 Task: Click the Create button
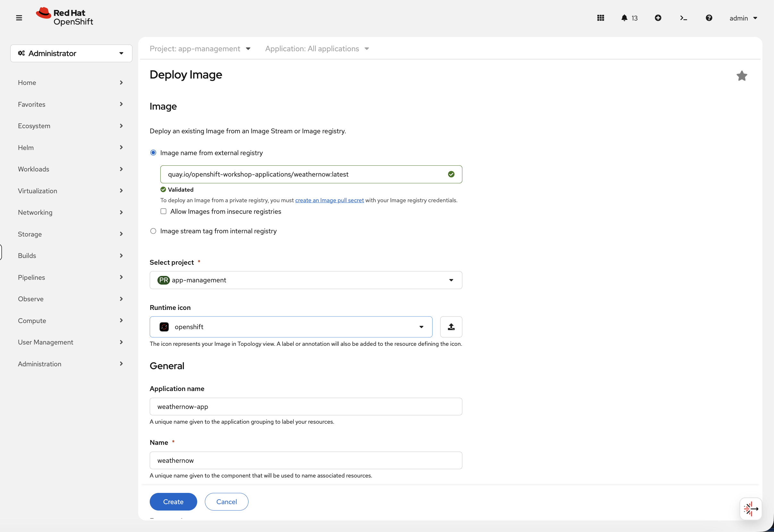click(173, 501)
